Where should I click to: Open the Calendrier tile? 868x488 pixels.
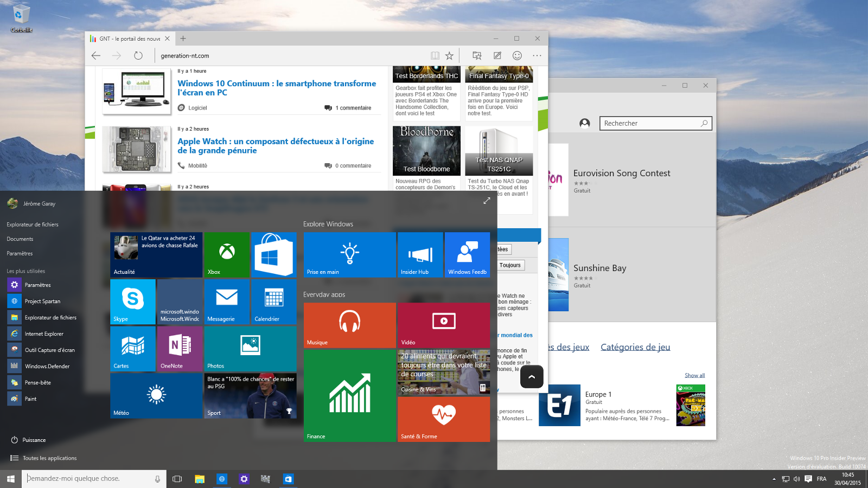pos(273,302)
